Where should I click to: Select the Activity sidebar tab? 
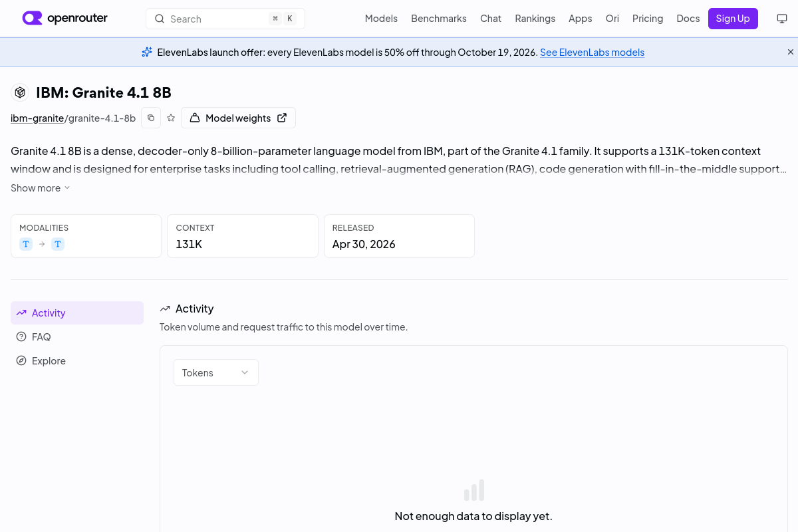tap(77, 313)
